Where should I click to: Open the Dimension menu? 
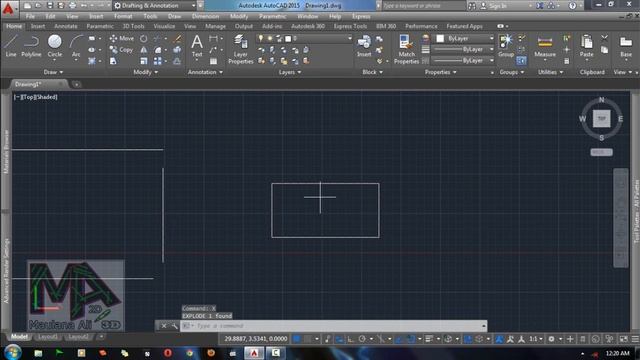coord(205,16)
